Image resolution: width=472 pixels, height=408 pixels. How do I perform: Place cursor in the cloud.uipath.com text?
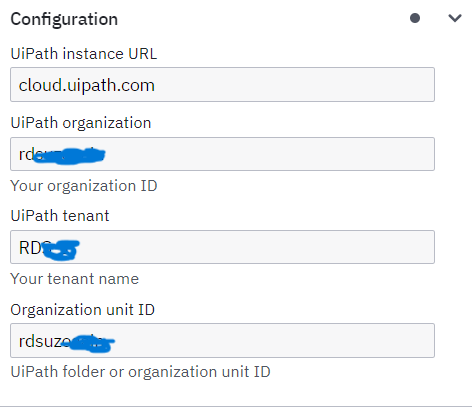tap(87, 85)
